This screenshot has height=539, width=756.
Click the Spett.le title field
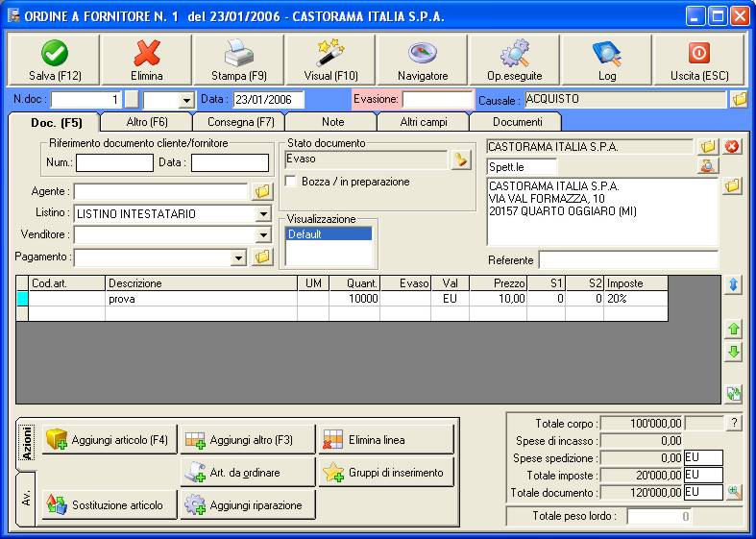pyautogui.click(x=522, y=167)
